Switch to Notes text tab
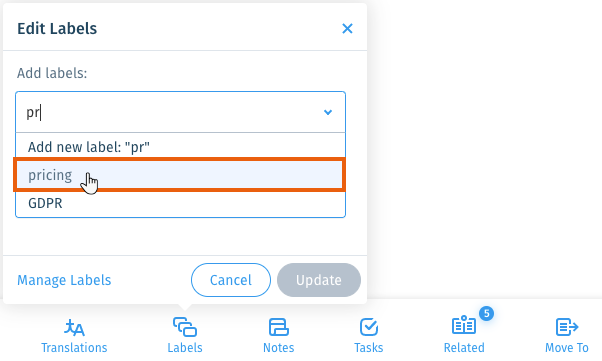The image size is (602, 361). pyautogui.click(x=279, y=348)
